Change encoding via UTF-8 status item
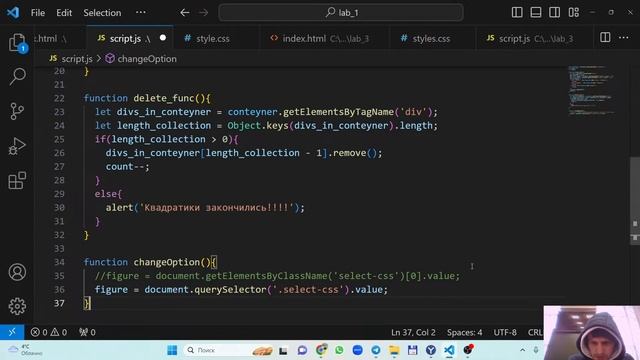Image resolution: width=640 pixels, height=360 pixels. tap(505, 332)
